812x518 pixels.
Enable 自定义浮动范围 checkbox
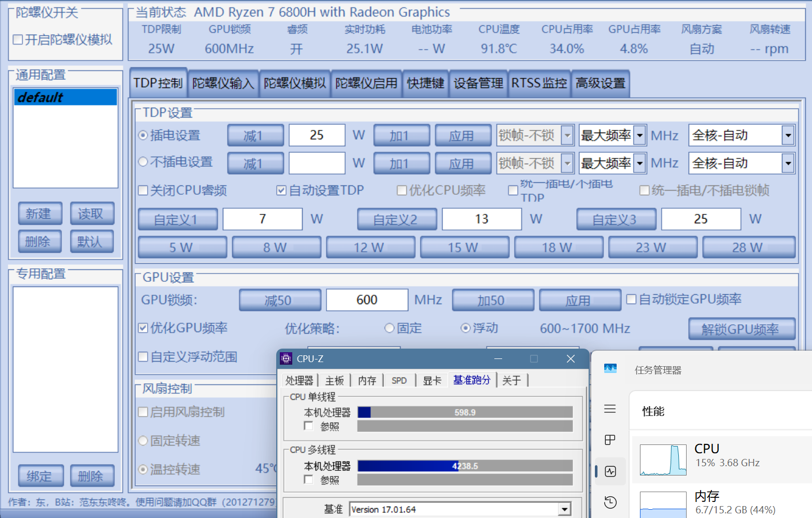pyautogui.click(x=143, y=356)
